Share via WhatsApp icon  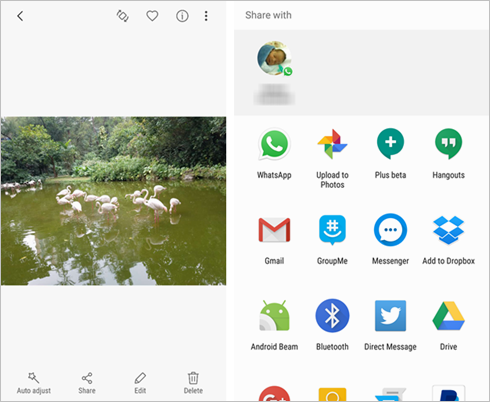click(x=274, y=144)
